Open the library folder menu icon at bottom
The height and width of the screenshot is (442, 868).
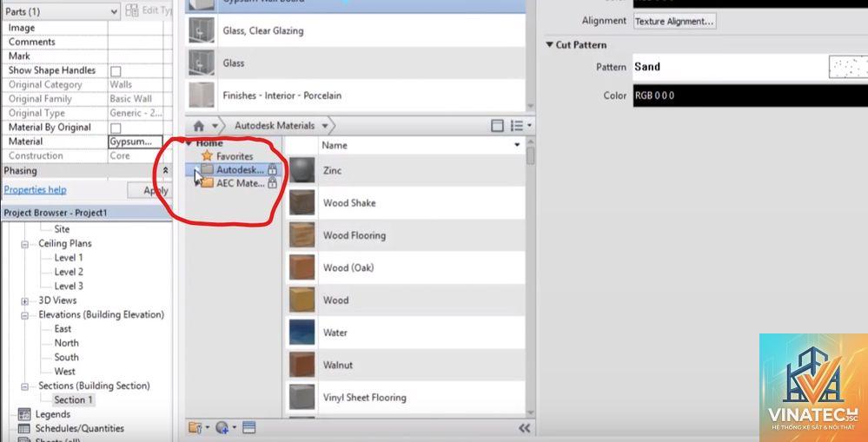click(197, 427)
